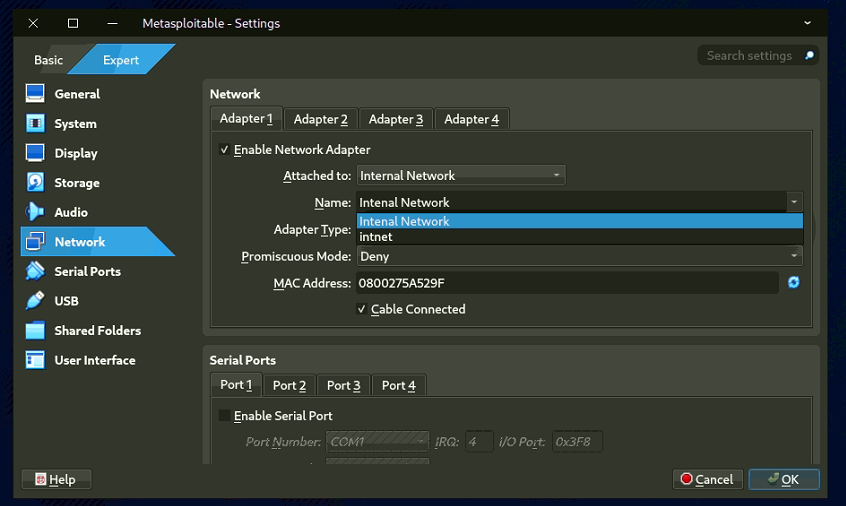
Task: Open the General settings icon
Action: (x=35, y=94)
